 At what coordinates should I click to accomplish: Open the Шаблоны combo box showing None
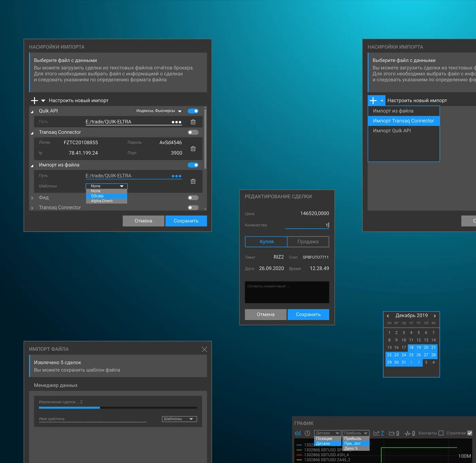(x=106, y=186)
